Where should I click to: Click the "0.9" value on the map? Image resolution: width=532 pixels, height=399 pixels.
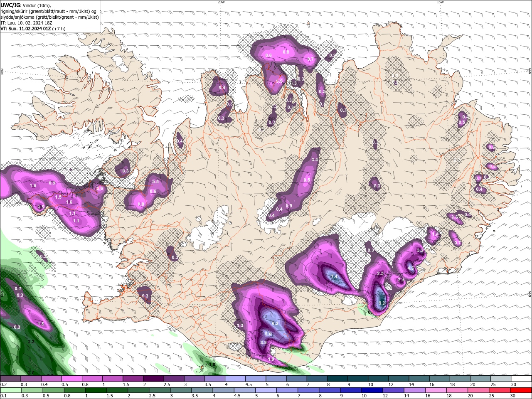click(x=52, y=183)
